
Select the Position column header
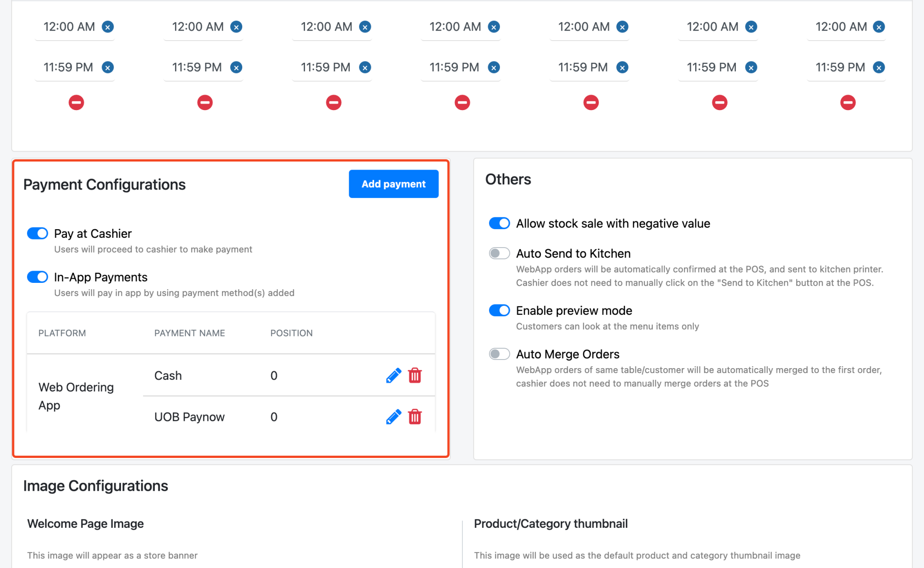[291, 333]
